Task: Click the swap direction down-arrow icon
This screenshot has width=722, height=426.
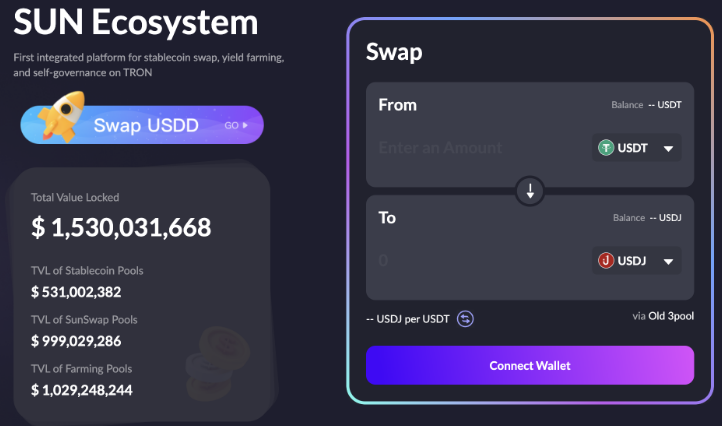Action: pos(530,191)
